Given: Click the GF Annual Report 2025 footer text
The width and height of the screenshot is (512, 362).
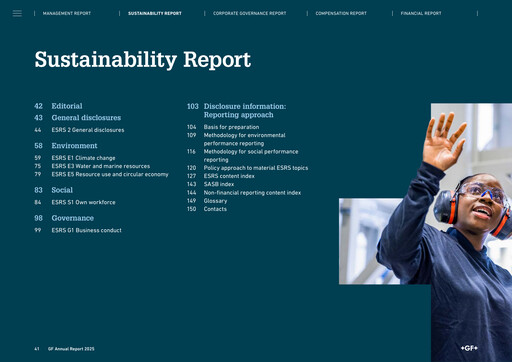Looking at the screenshot, I should click(71, 349).
